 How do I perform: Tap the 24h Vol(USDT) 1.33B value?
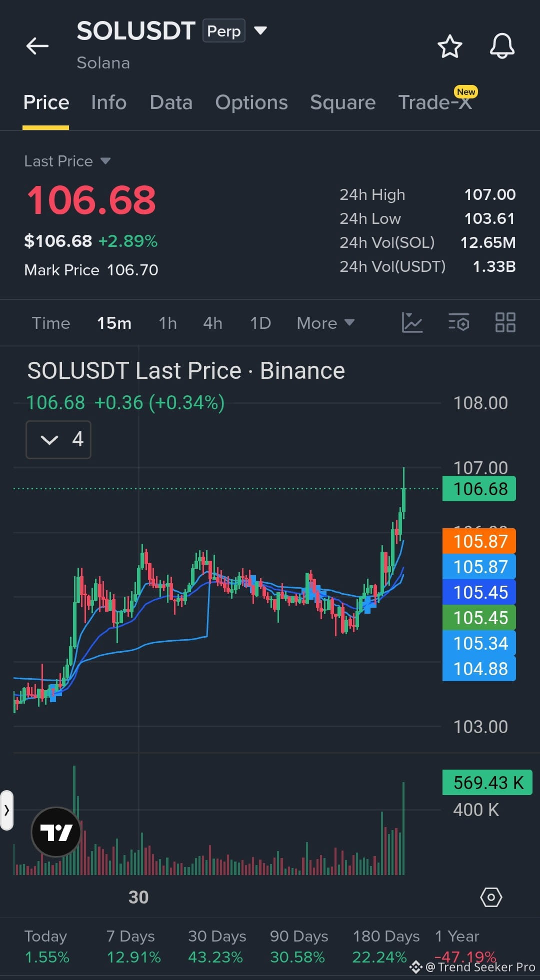click(494, 266)
